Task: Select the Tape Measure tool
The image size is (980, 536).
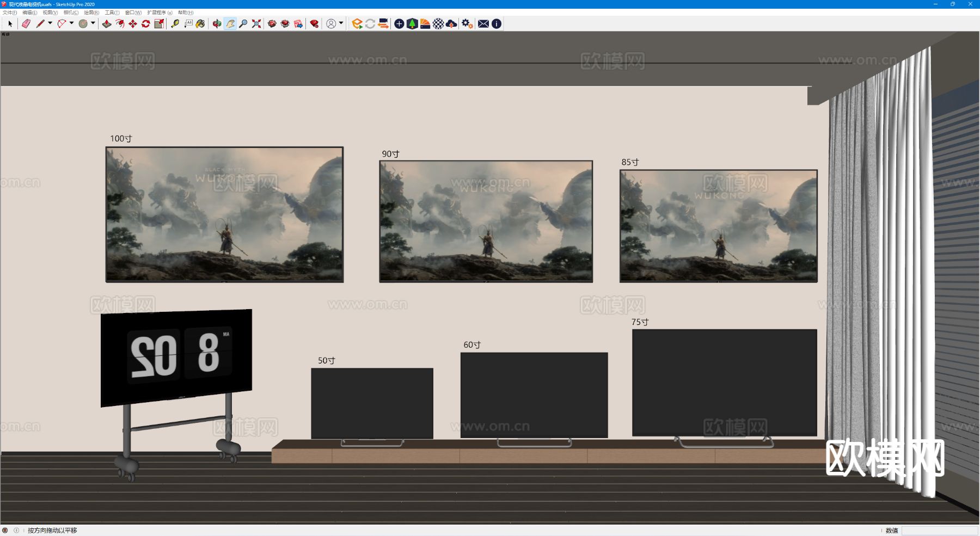Action: click(x=175, y=23)
